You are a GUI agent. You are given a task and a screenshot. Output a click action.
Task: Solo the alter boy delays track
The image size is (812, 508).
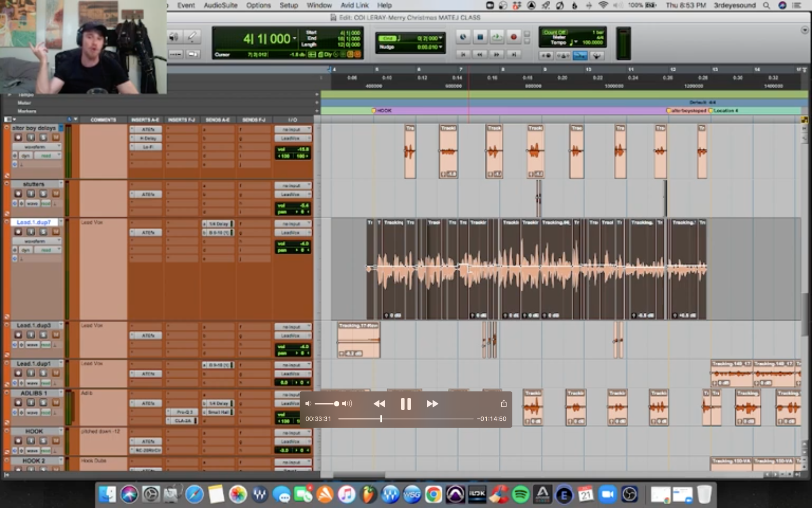pyautogui.click(x=43, y=137)
